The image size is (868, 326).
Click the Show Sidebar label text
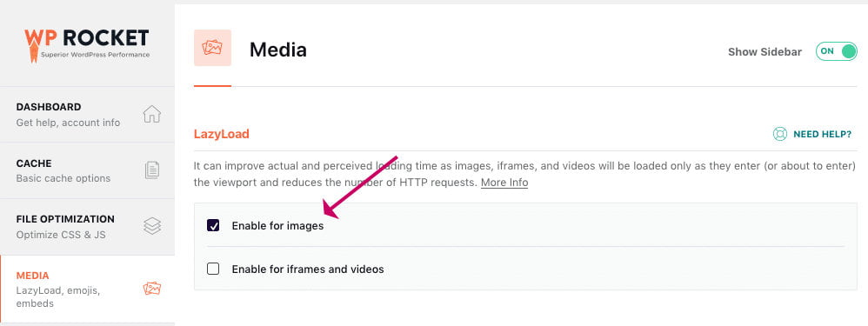[765, 52]
